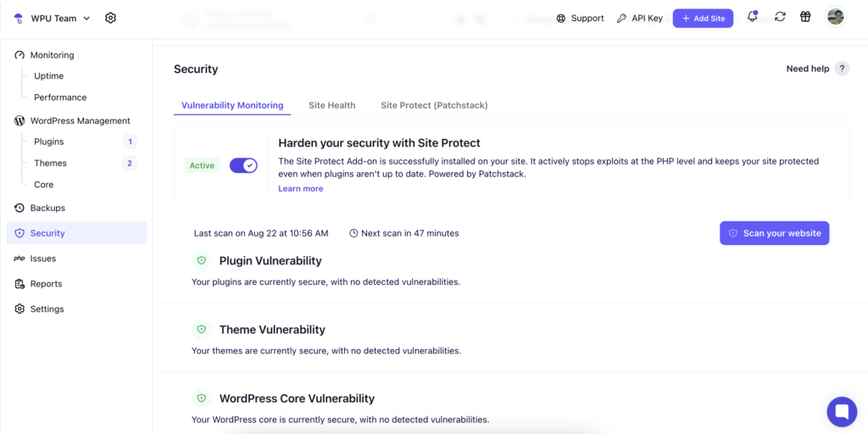Click the Support lifebuoy icon
The width and height of the screenshot is (868, 434).
[561, 19]
